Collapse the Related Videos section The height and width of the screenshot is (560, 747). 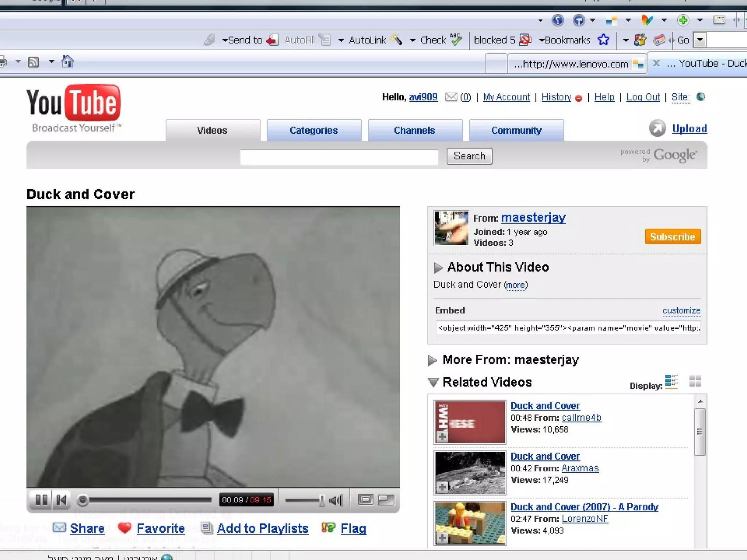click(433, 382)
